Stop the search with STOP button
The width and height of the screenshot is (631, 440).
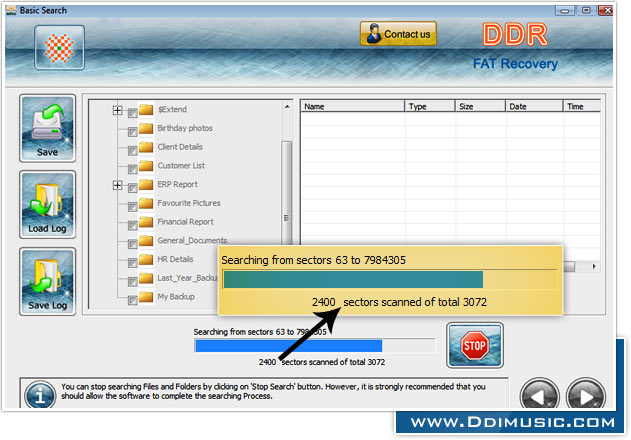(474, 345)
